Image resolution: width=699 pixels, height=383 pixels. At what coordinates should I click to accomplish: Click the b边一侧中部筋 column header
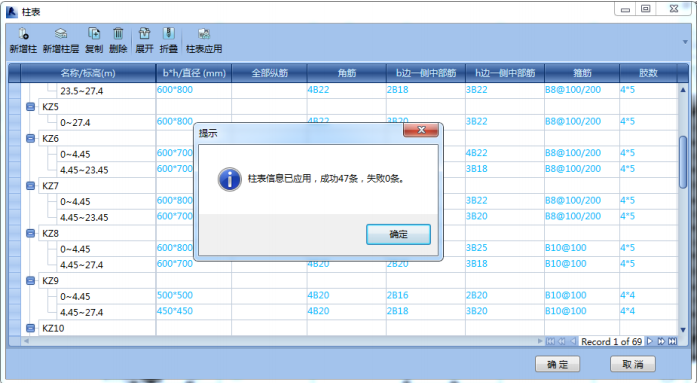click(426, 73)
